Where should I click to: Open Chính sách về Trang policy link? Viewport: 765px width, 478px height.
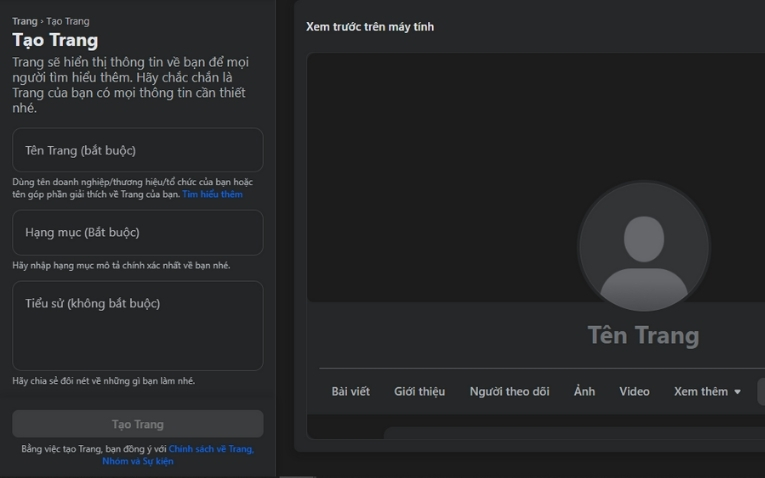[x=210, y=449]
